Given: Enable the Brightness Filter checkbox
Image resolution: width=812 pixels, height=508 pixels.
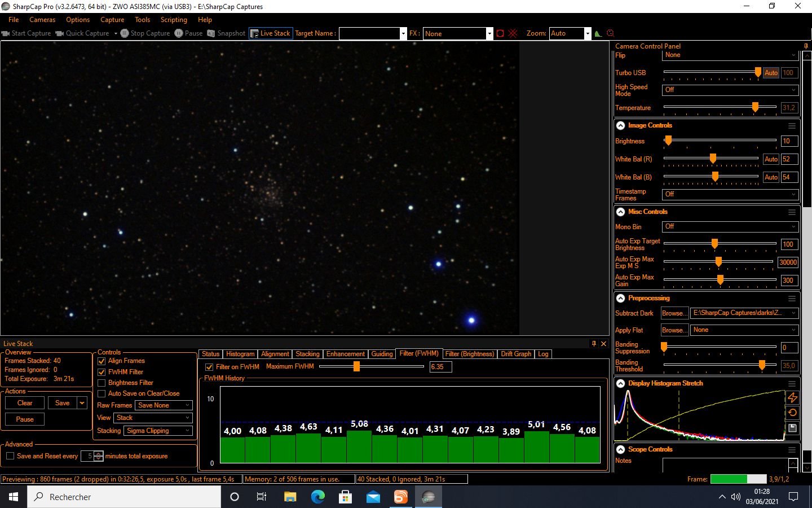Looking at the screenshot, I should pos(101,383).
